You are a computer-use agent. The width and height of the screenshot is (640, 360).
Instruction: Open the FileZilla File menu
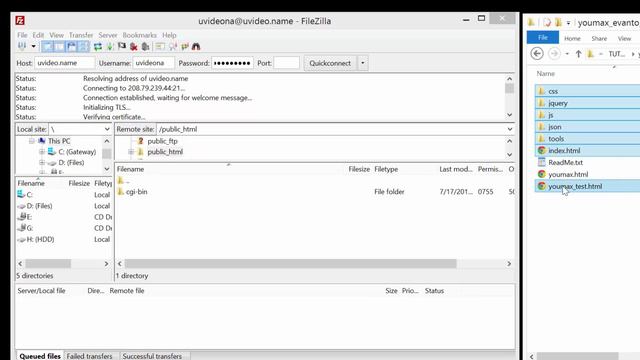tap(22, 35)
